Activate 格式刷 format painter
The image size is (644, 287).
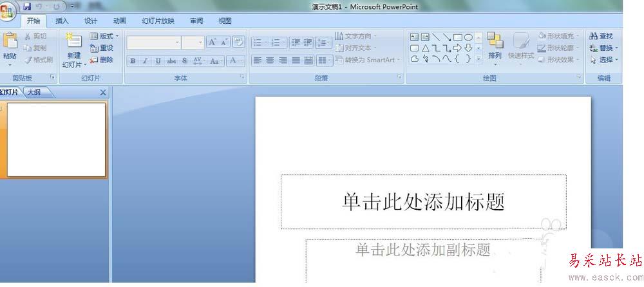point(39,60)
